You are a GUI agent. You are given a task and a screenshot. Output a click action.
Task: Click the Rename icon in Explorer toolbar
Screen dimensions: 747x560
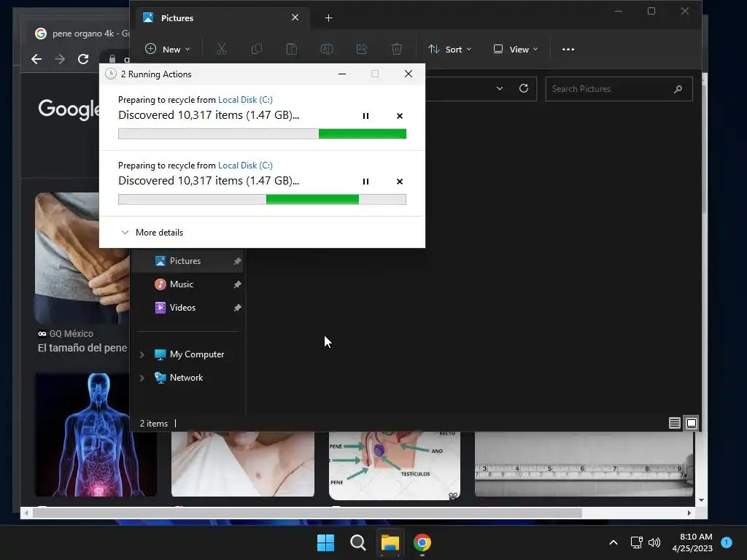coord(327,49)
